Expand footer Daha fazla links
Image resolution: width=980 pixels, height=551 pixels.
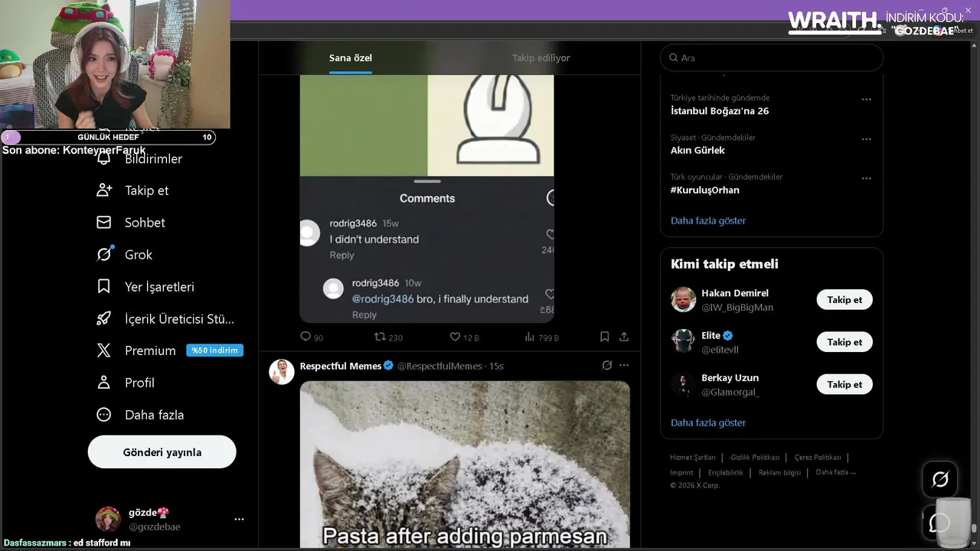835,472
